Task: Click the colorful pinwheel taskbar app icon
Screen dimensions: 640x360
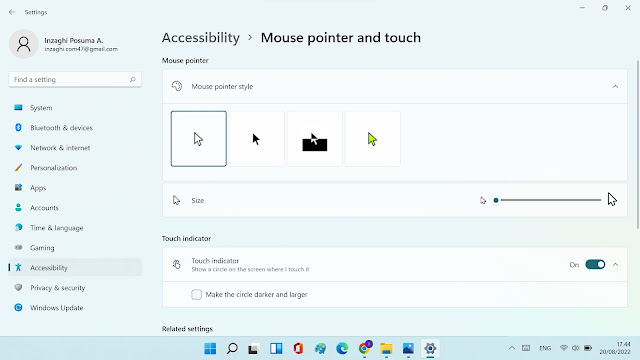Action: pos(320,349)
